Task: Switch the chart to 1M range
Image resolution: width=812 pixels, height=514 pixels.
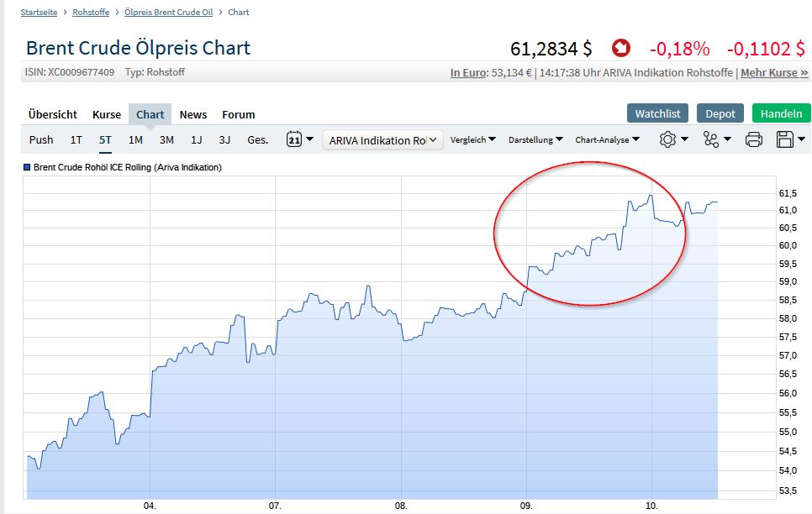Action: (135, 140)
